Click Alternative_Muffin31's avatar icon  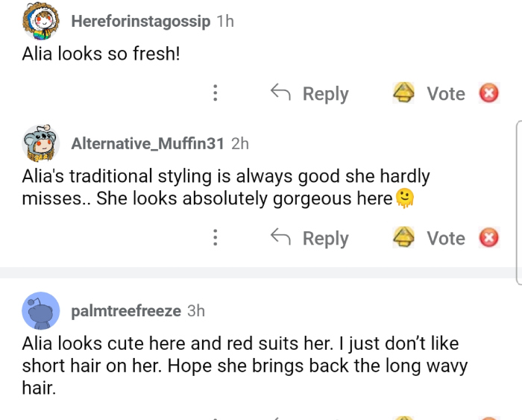click(x=40, y=143)
